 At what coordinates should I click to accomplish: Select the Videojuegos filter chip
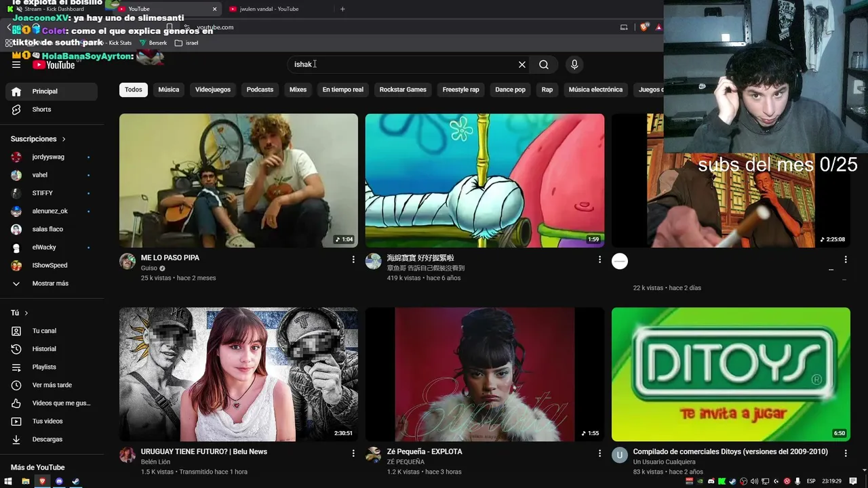tap(213, 89)
